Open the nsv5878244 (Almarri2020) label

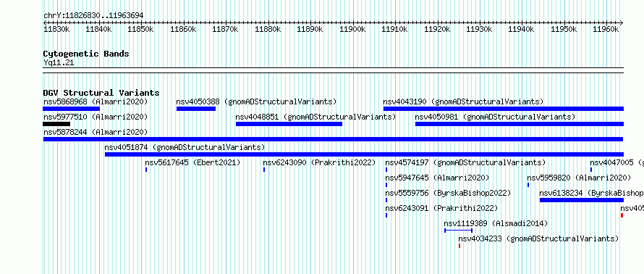coord(96,132)
